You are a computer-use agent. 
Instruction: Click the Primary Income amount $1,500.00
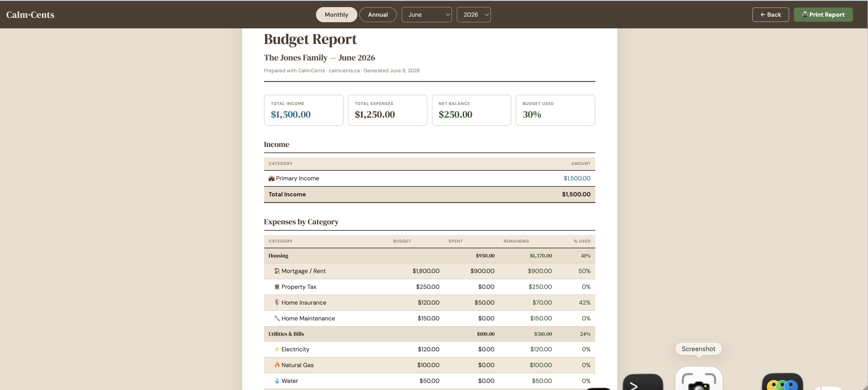[577, 178]
